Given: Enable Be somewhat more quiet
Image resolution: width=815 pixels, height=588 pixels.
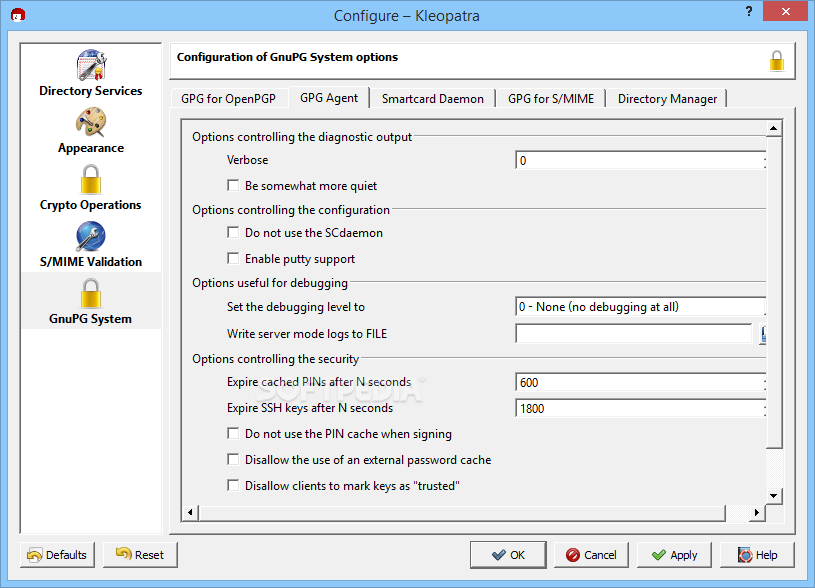Looking at the screenshot, I should 233,186.
